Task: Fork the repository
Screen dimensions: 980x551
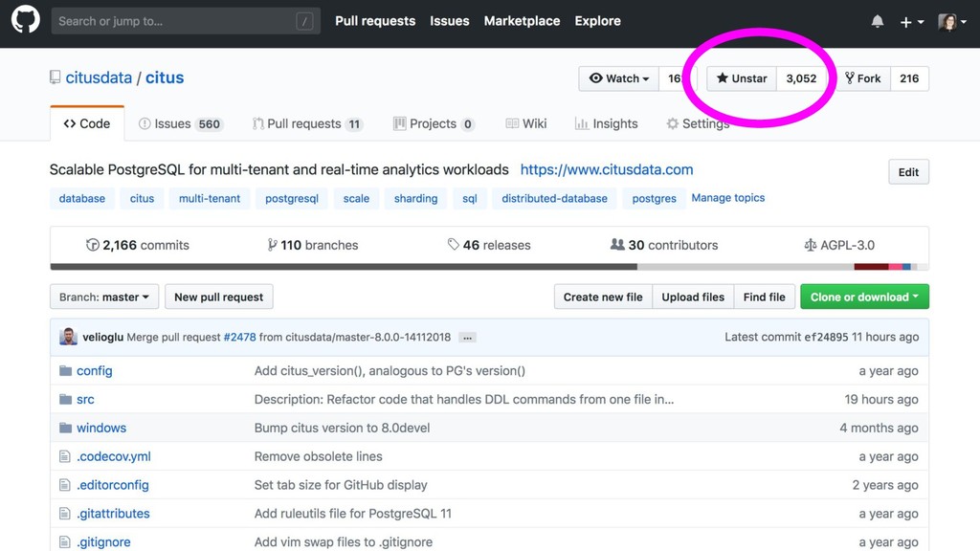Action: click(863, 78)
